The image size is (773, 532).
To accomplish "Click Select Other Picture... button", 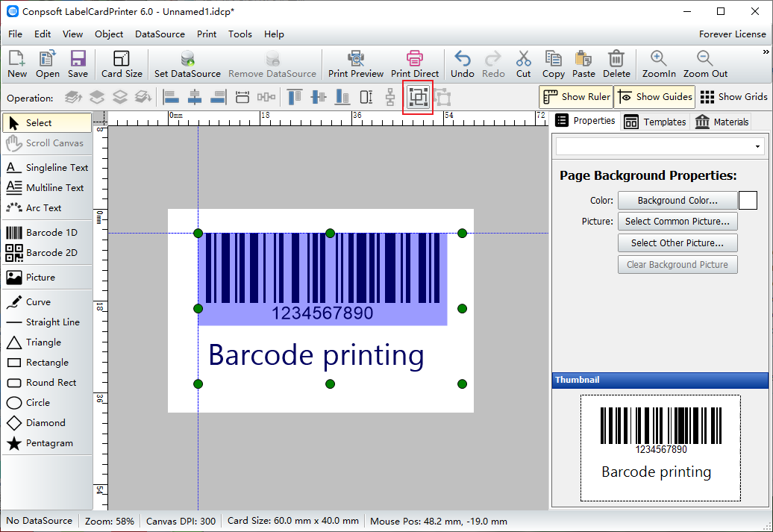I will tap(677, 243).
